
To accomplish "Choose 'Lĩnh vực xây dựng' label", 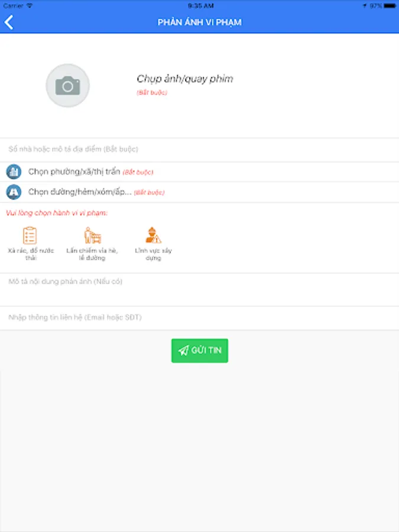I will [153, 254].
